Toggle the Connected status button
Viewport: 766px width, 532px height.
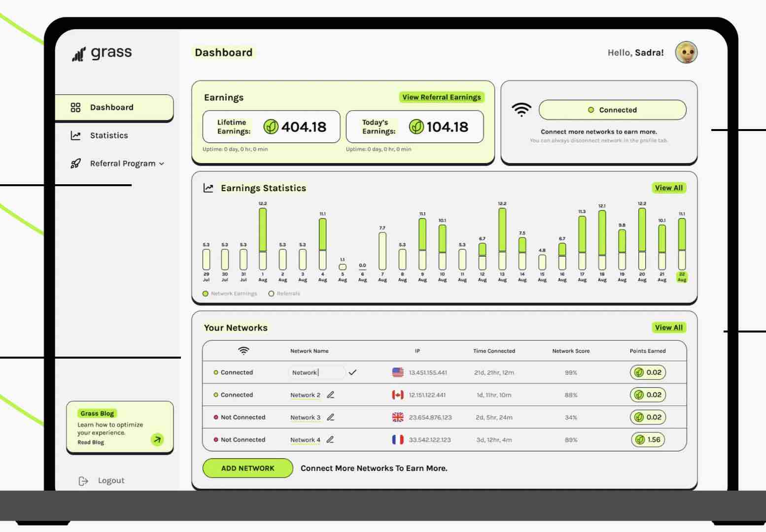point(612,110)
